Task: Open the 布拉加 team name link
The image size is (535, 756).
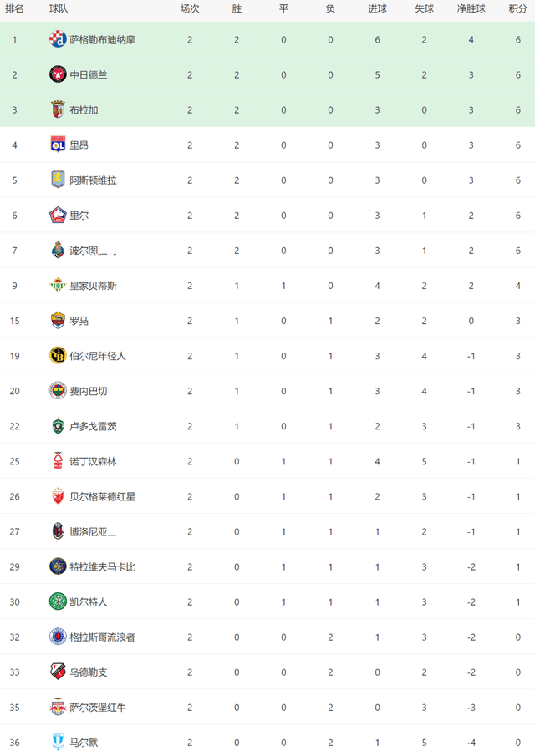Action: click(x=84, y=109)
